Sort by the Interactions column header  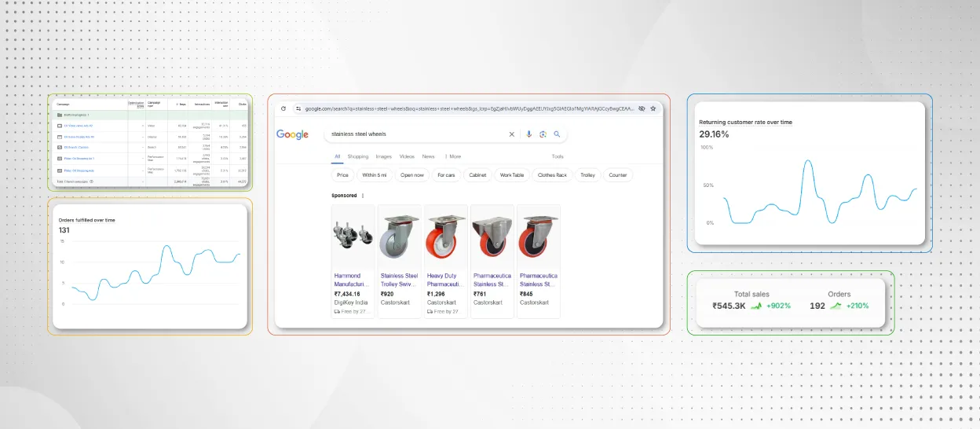pyautogui.click(x=202, y=104)
